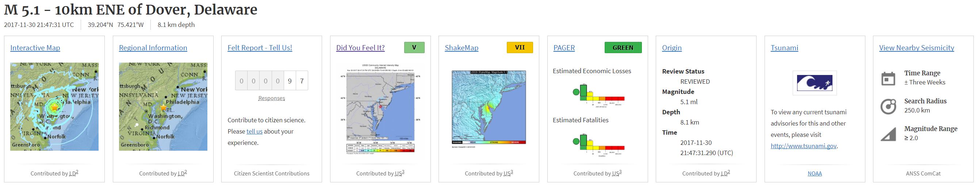Click the Estimated Fatalities histogram chart
The image size is (980, 186).
(598, 144)
